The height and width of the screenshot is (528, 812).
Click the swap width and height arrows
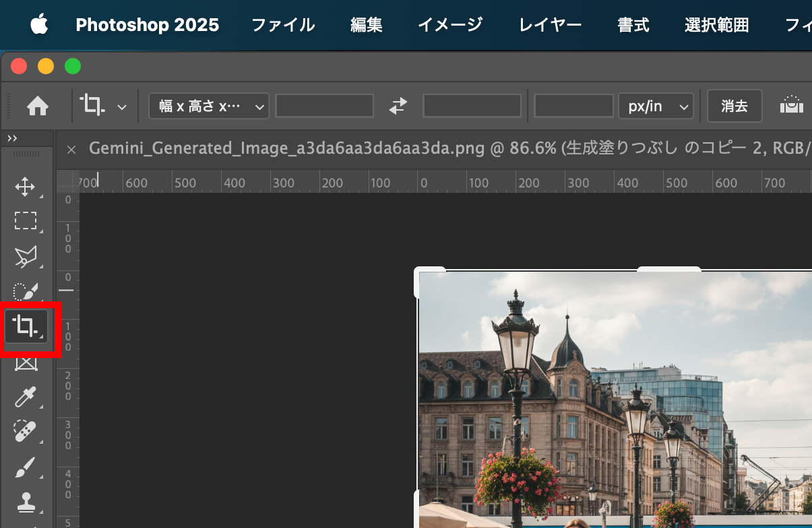pyautogui.click(x=398, y=105)
